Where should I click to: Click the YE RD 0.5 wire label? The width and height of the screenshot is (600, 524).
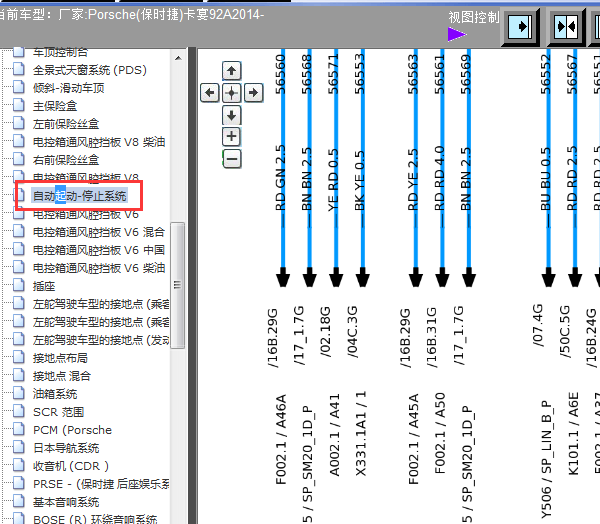pos(333,180)
